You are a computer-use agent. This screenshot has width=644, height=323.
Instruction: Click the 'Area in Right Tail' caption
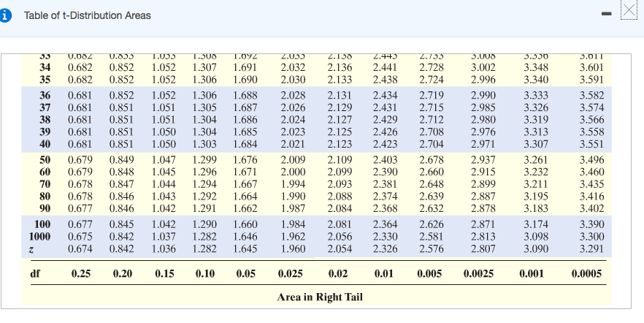point(321,297)
